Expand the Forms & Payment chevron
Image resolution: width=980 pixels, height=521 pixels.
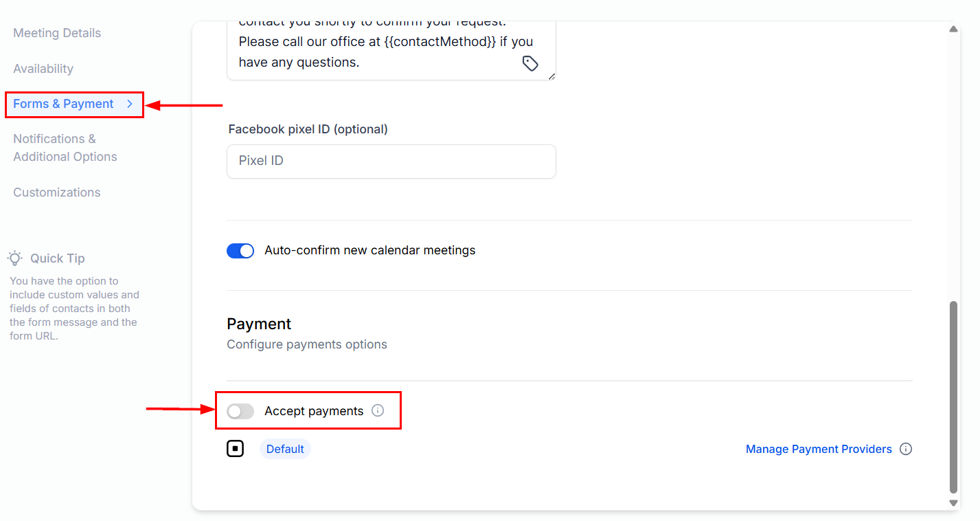(x=129, y=104)
